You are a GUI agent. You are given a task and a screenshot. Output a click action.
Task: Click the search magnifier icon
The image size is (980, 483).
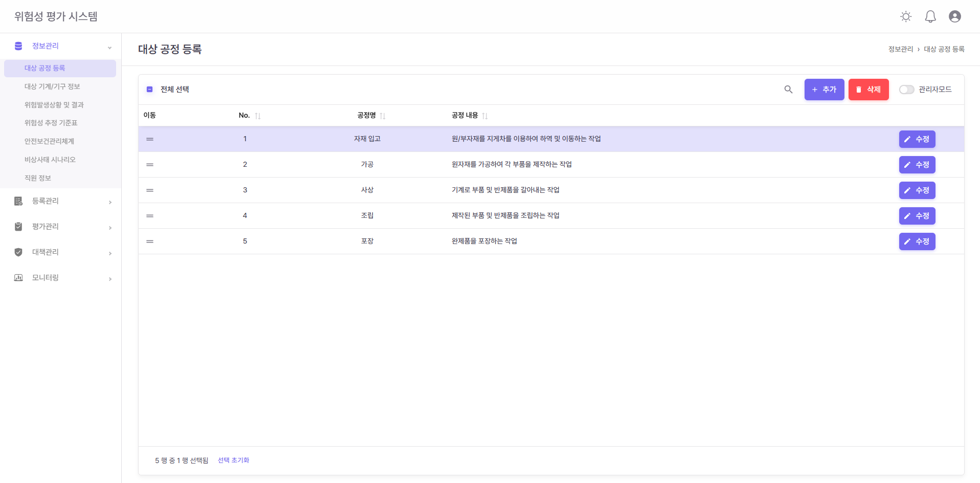point(788,90)
